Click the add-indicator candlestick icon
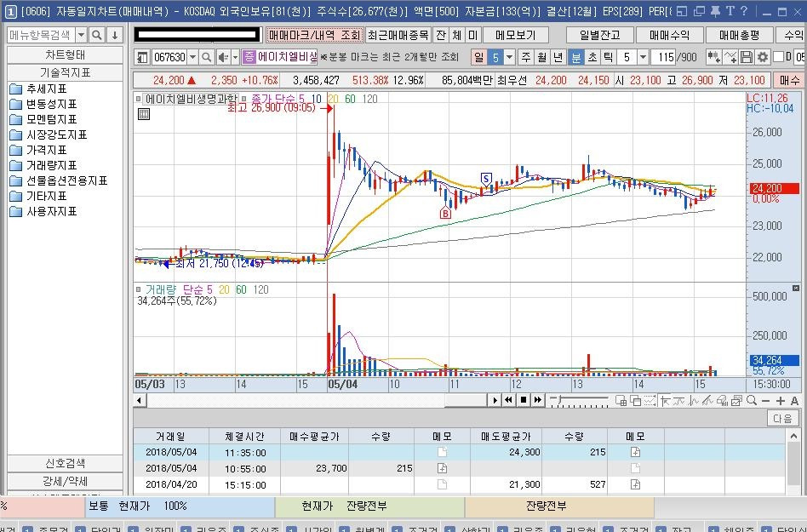 point(713,57)
